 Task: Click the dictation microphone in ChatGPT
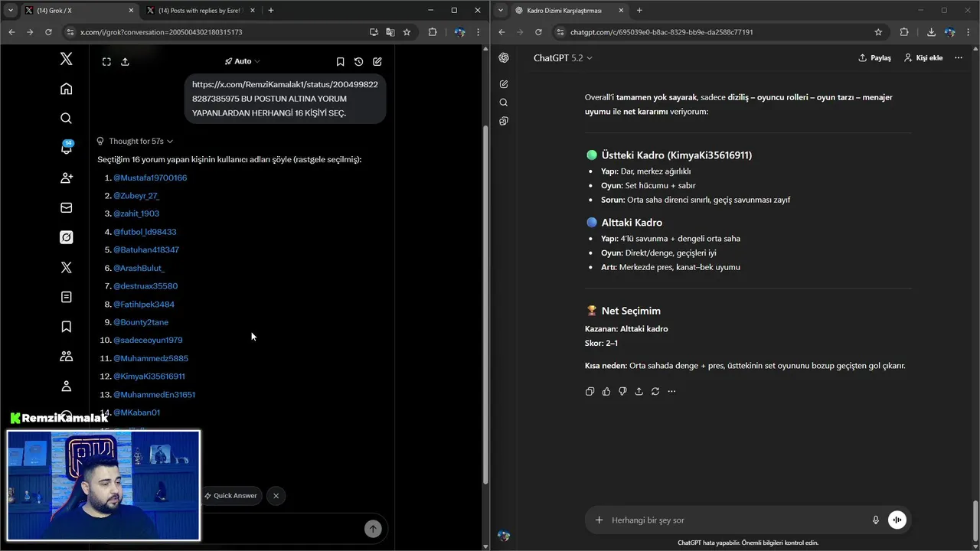(x=876, y=520)
